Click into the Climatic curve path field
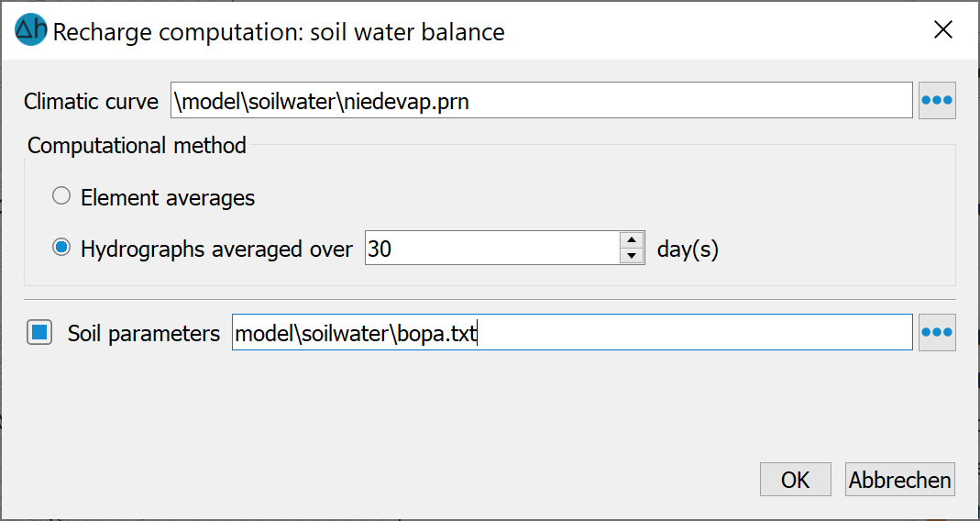This screenshot has height=521, width=980. [541, 100]
